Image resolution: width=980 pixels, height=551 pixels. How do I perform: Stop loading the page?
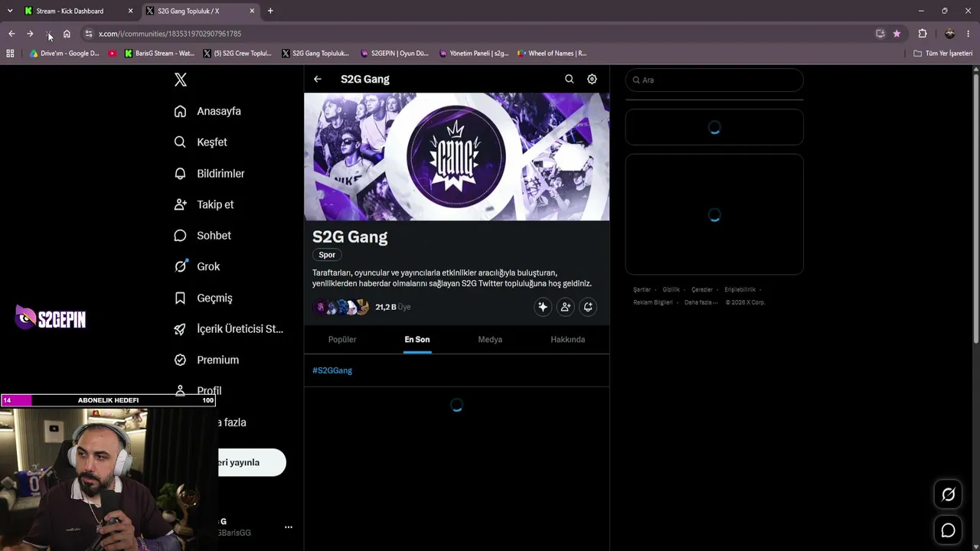48,34
